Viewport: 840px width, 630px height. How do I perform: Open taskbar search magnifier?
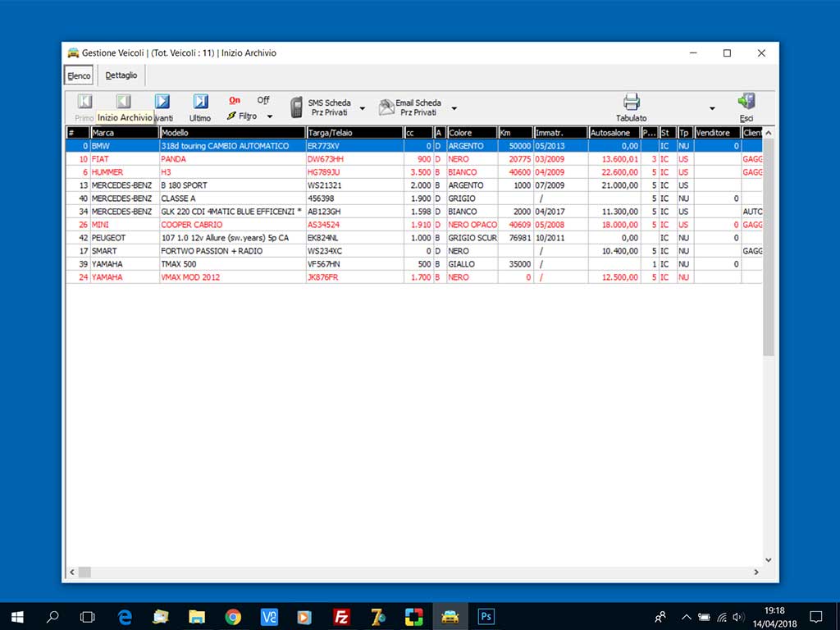tap(52, 617)
